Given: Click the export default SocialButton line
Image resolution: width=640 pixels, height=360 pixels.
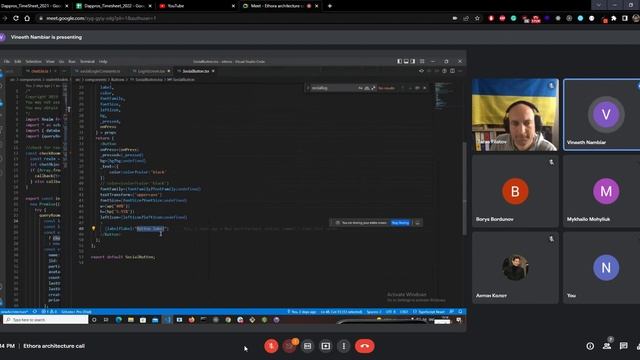Looking at the screenshot, I should pos(123,257).
